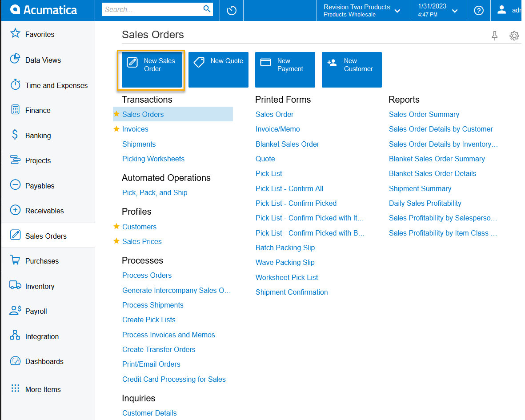Click the New Customer tile

tap(352, 70)
